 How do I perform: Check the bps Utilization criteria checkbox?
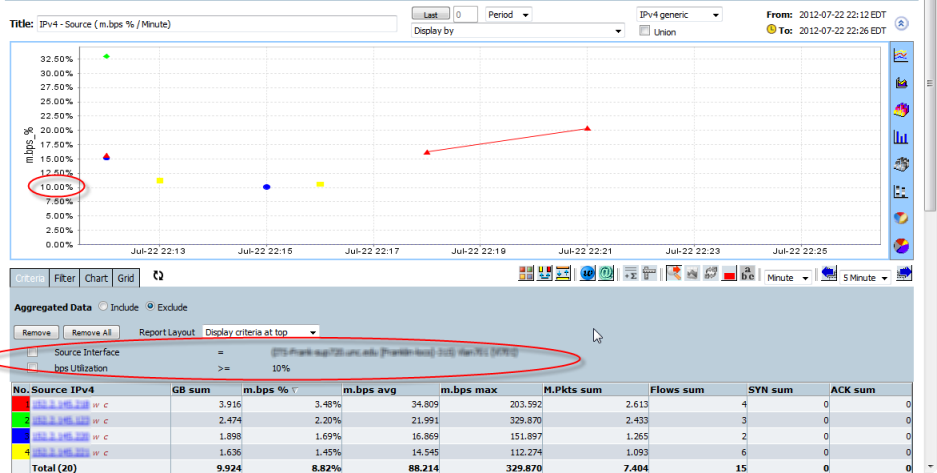click(32, 367)
